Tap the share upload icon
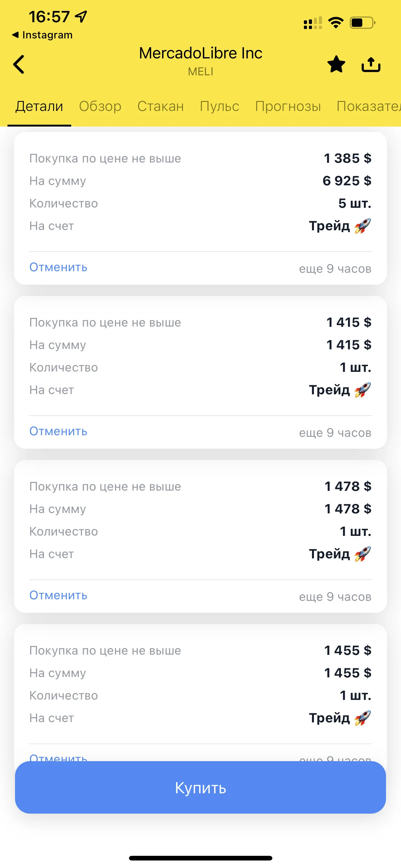Image resolution: width=401 pixels, height=868 pixels. tap(371, 64)
